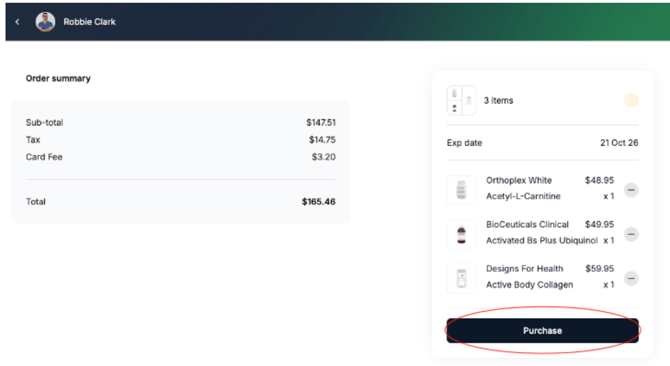Open Robbie Clark's profile avatar
Screen dimensions: 670x366
point(45,22)
